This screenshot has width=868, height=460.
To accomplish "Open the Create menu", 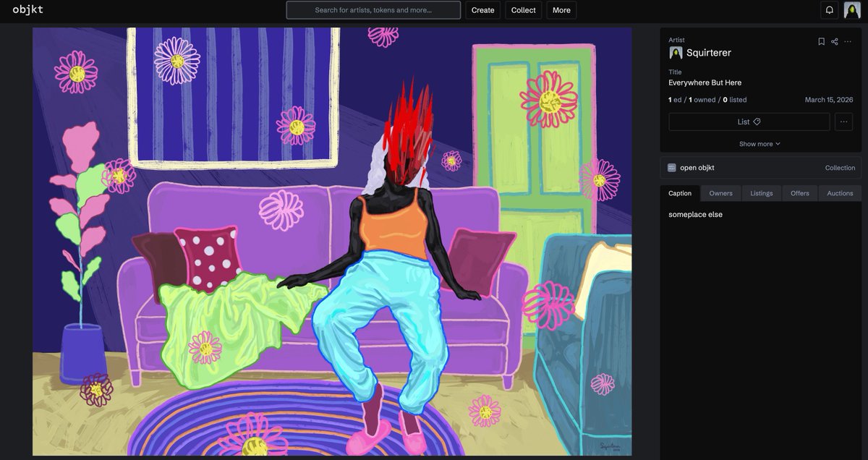I will click(482, 10).
